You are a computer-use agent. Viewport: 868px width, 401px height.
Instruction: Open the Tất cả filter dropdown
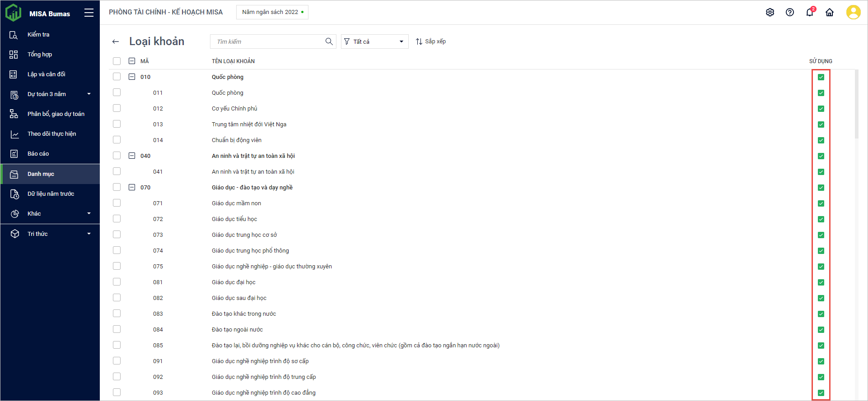pos(374,41)
